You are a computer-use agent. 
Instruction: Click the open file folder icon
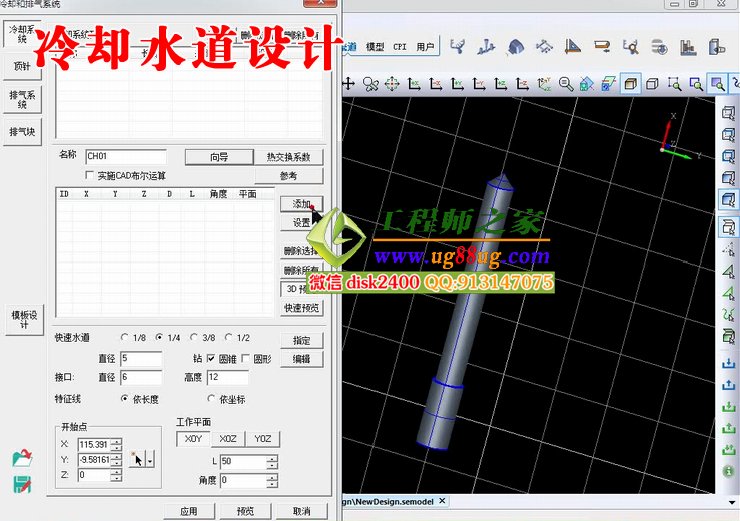click(x=21, y=460)
